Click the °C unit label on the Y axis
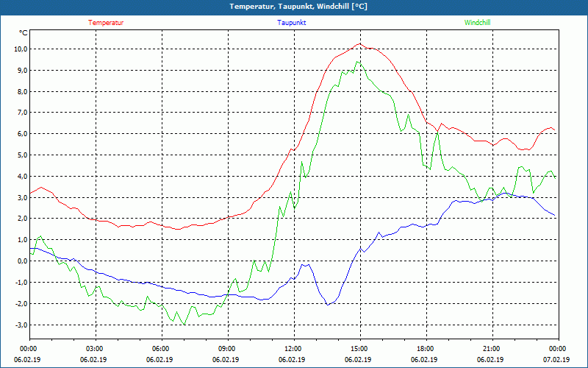Image resolution: width=588 pixels, height=368 pixels. 24,33
